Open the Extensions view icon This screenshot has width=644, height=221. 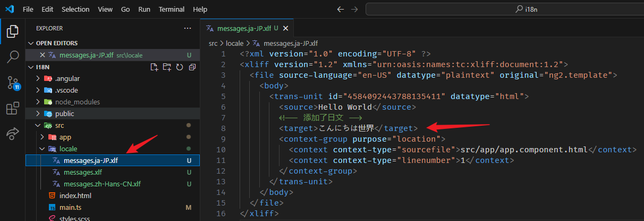click(x=12, y=109)
